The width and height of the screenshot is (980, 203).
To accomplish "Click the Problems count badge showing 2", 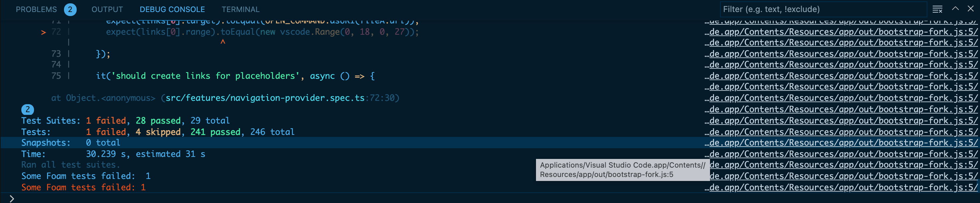I will coord(70,9).
